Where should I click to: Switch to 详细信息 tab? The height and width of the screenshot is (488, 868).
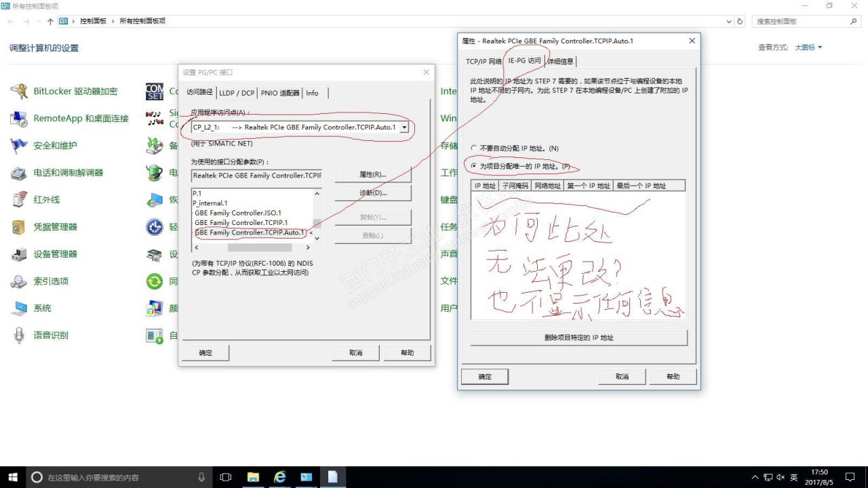pos(560,61)
